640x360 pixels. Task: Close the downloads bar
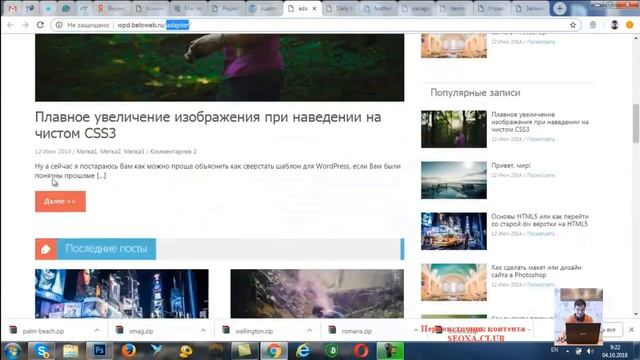(x=631, y=329)
